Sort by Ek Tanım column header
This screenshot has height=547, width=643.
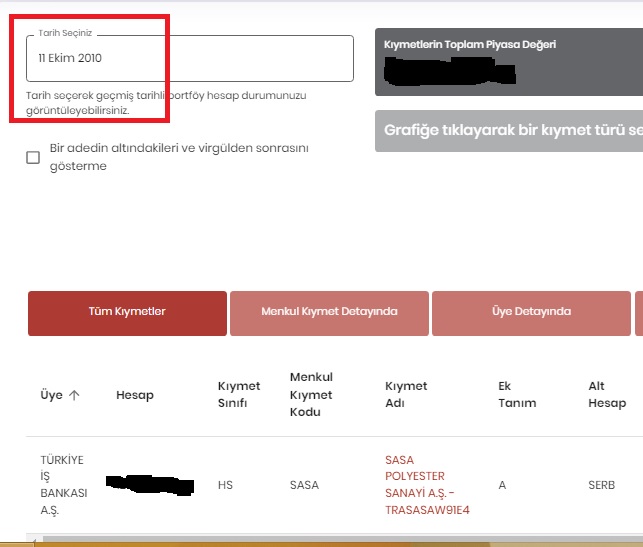click(x=517, y=394)
